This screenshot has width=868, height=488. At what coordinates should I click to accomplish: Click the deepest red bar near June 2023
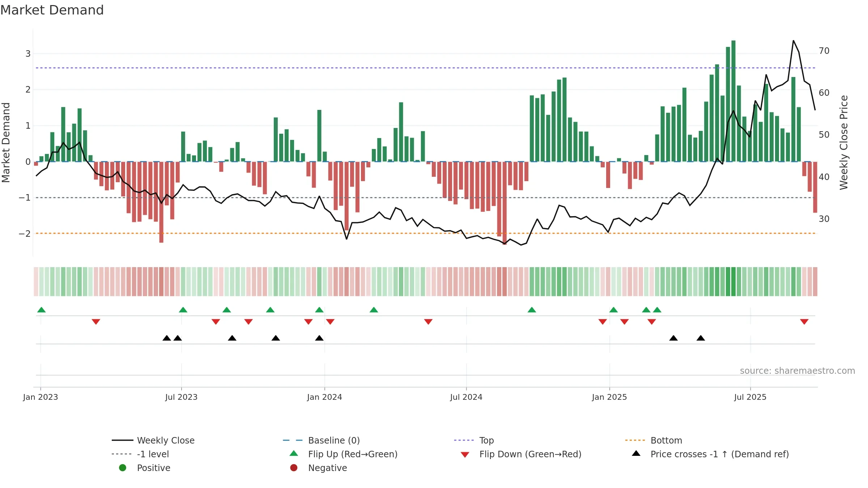161,202
